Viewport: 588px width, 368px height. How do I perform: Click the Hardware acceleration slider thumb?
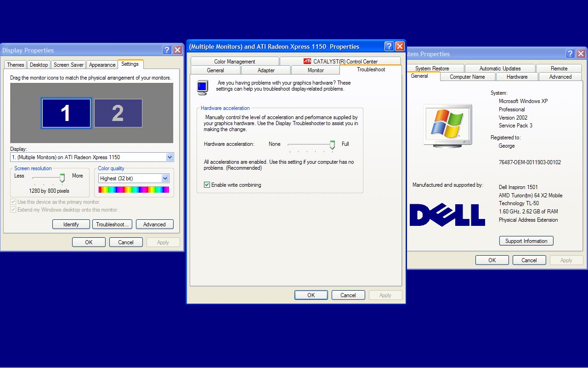pyautogui.click(x=332, y=145)
